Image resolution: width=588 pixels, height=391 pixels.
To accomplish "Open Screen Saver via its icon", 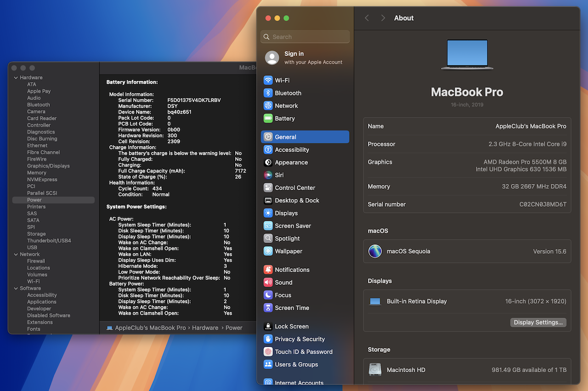I will [268, 226].
